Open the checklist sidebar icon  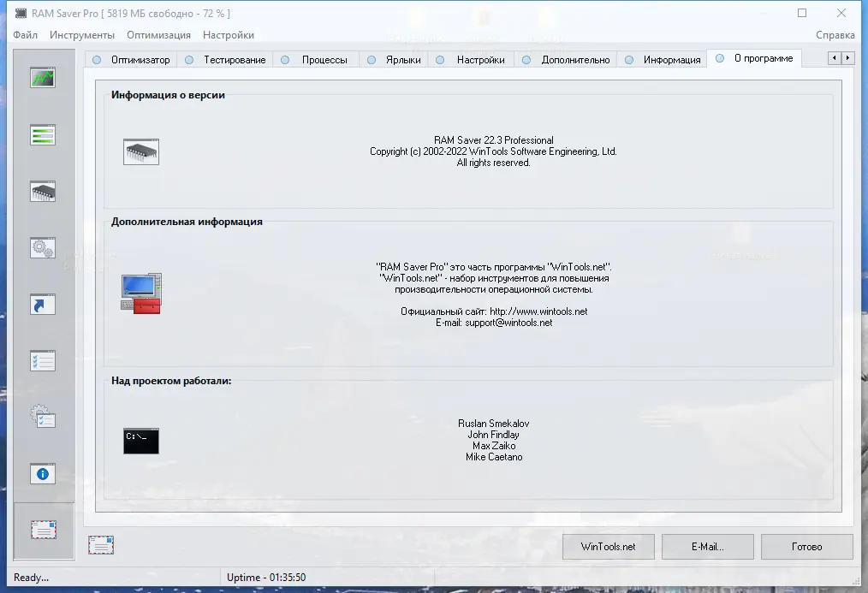pos(43,360)
